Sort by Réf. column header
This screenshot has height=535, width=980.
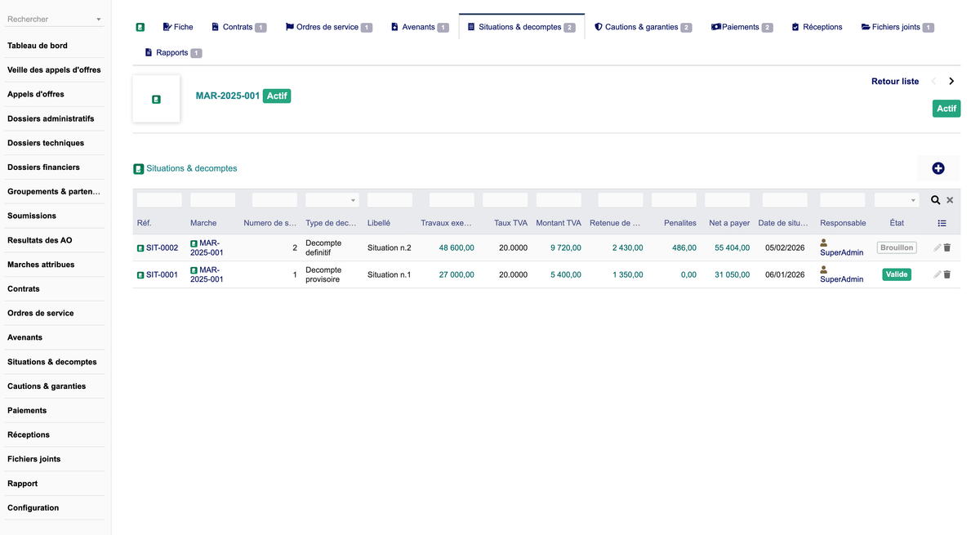click(144, 223)
